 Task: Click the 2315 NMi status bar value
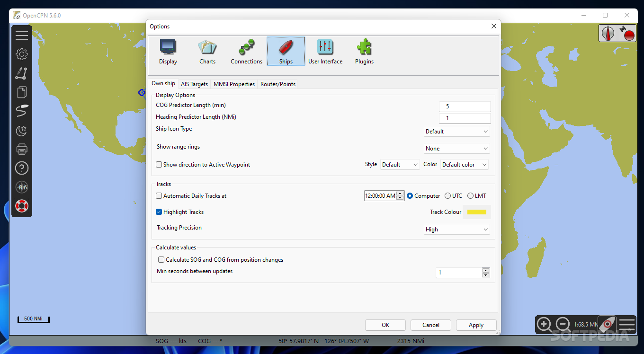(x=411, y=341)
